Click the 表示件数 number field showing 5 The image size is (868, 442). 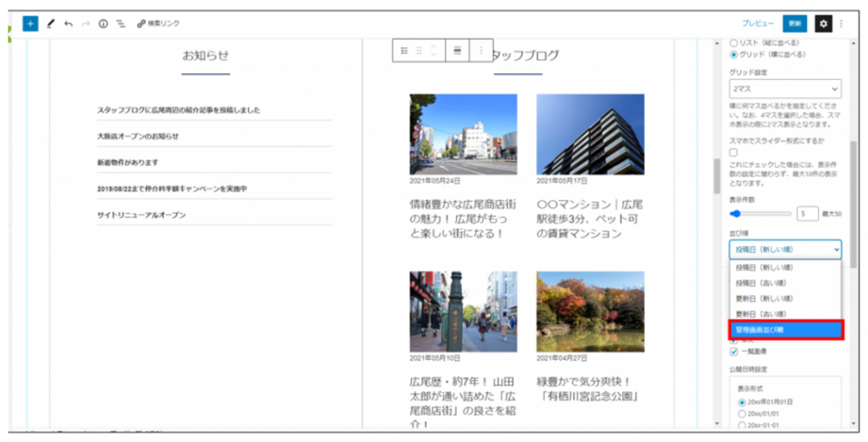(x=807, y=214)
